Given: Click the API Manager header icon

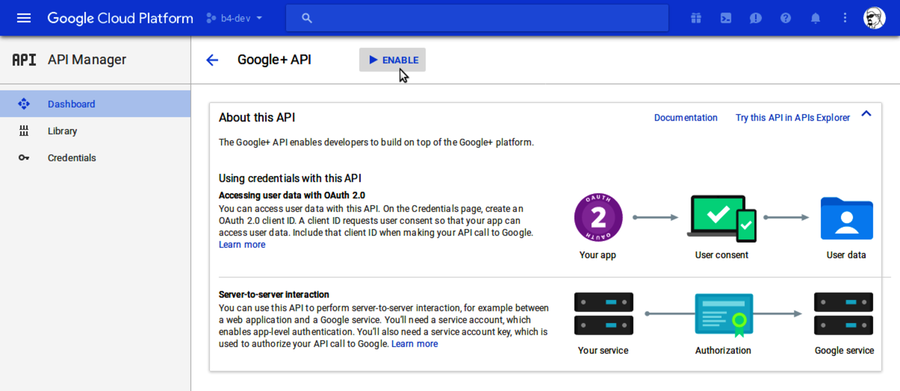Looking at the screenshot, I should pyautogui.click(x=24, y=60).
